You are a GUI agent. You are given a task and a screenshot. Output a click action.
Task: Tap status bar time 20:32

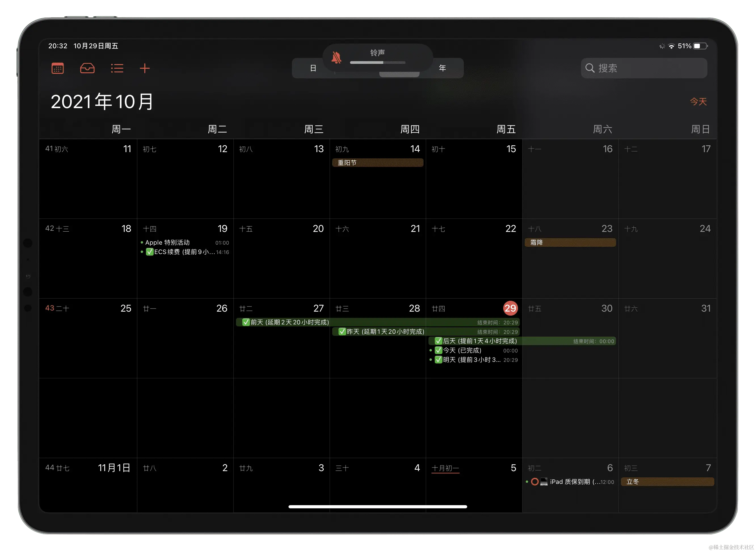tap(58, 46)
